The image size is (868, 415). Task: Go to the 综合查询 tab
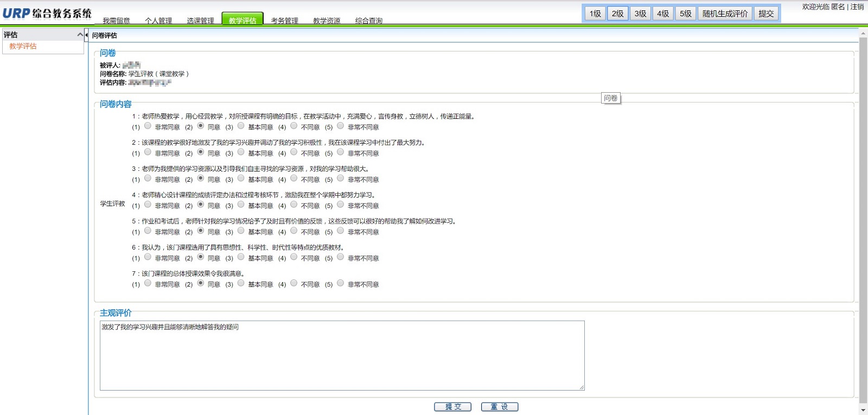pyautogui.click(x=368, y=21)
